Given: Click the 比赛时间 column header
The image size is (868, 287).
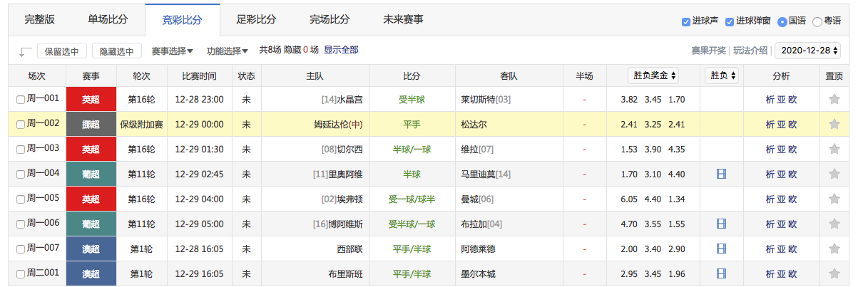Looking at the screenshot, I should [x=199, y=75].
